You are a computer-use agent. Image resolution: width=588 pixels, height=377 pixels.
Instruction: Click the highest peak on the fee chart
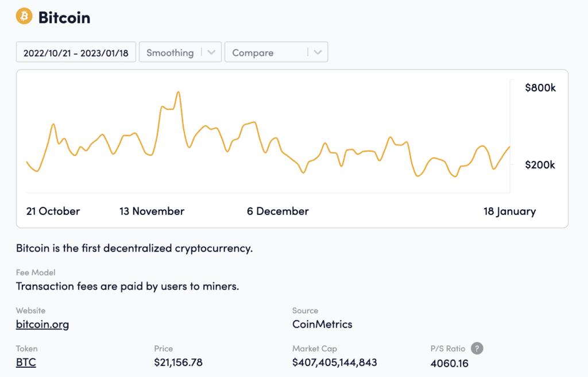[x=178, y=93]
